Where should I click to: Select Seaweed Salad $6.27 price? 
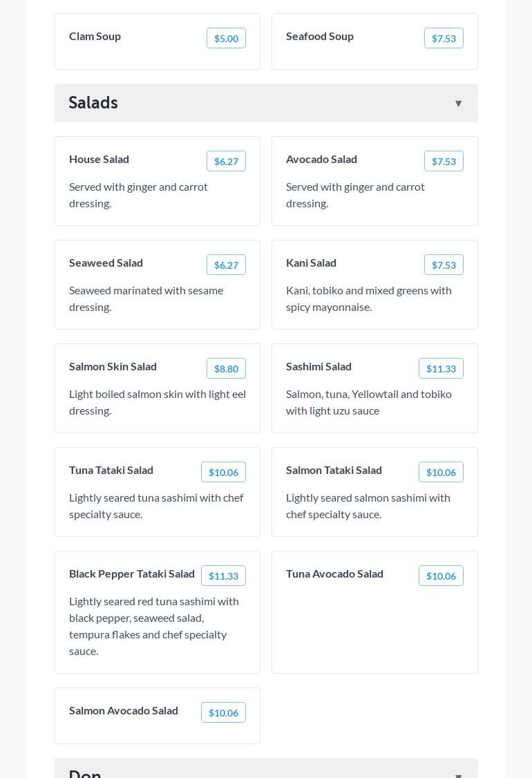coord(226,265)
